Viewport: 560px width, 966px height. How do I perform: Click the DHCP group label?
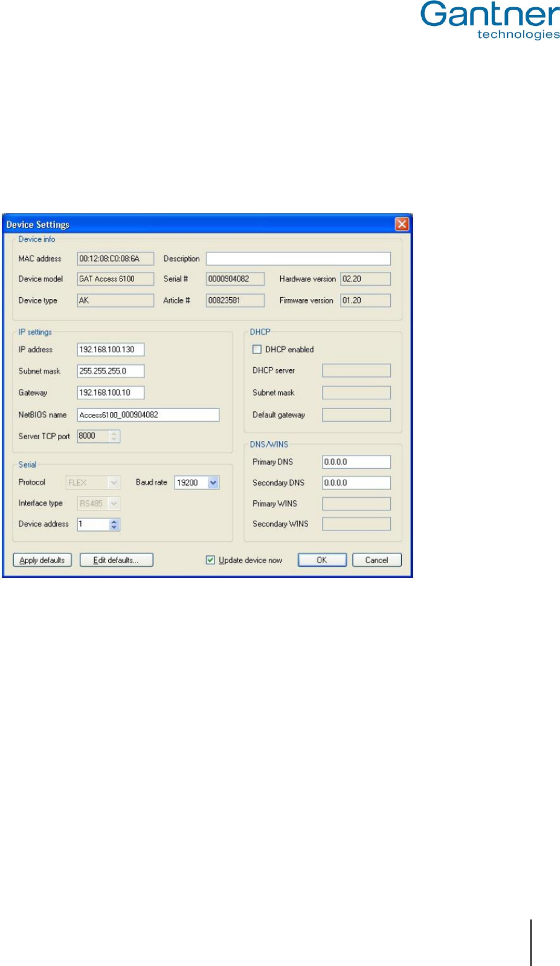[x=260, y=332]
